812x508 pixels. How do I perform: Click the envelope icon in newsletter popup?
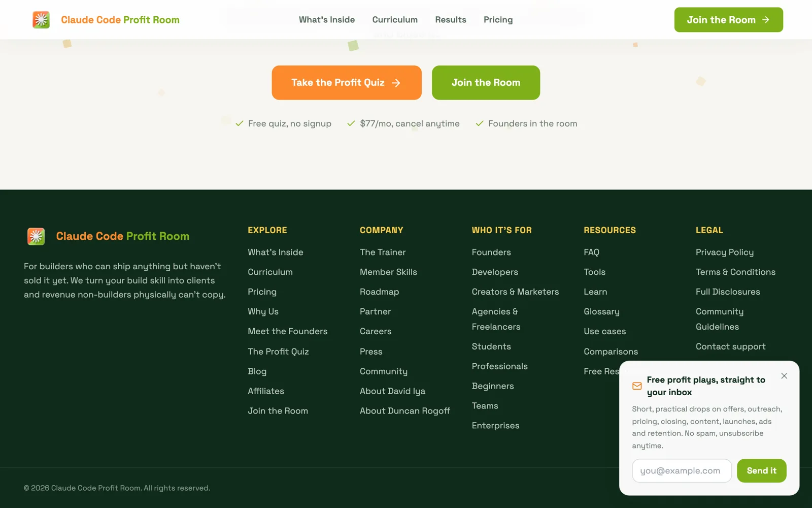(x=637, y=386)
